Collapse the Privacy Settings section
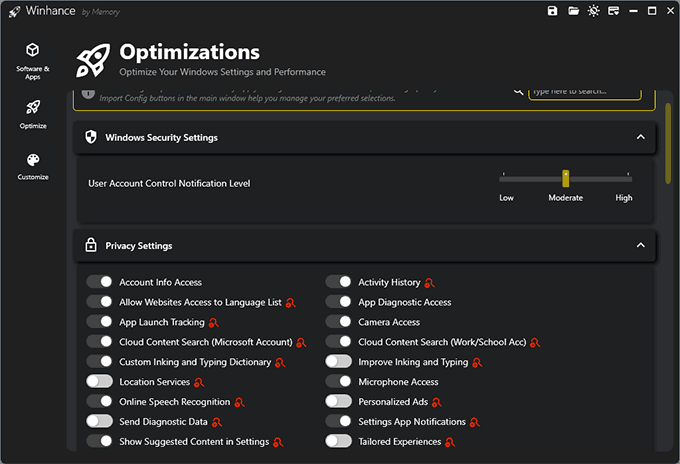 [641, 245]
